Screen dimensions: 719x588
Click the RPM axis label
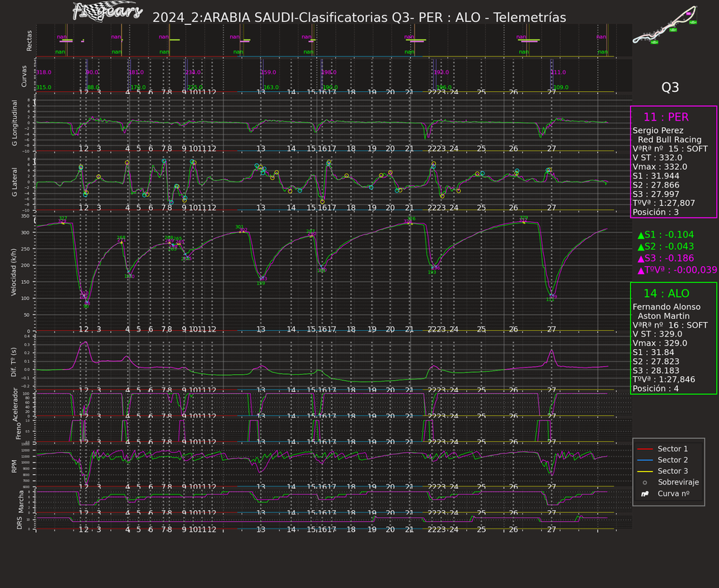14,467
